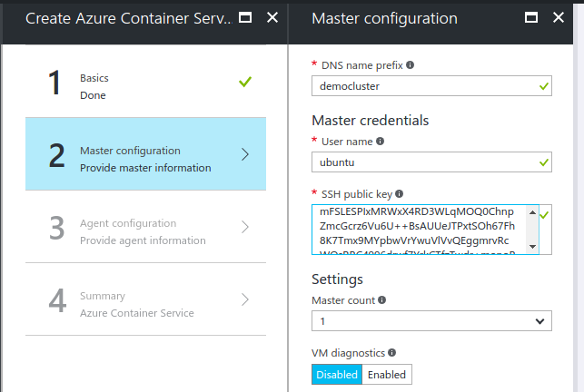This screenshot has height=392, width=584.
Task: Click the green checkmark next to Basics
Action: [x=245, y=82]
